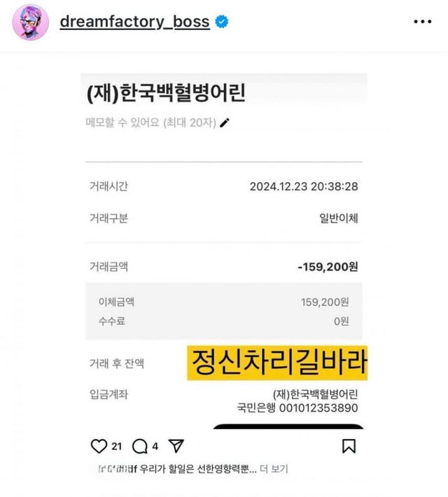
Task: Click the (재)한국백혈병어린 receipt title
Action: pyautogui.click(x=166, y=93)
